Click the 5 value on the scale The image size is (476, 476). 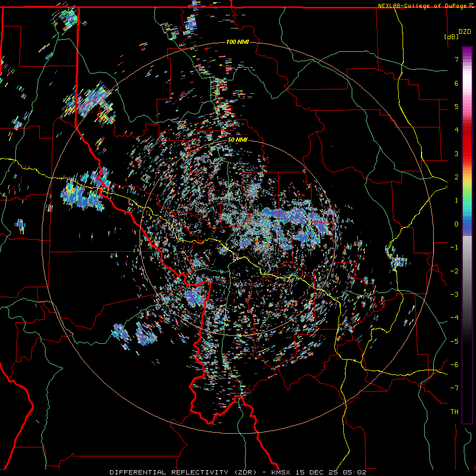(456, 106)
